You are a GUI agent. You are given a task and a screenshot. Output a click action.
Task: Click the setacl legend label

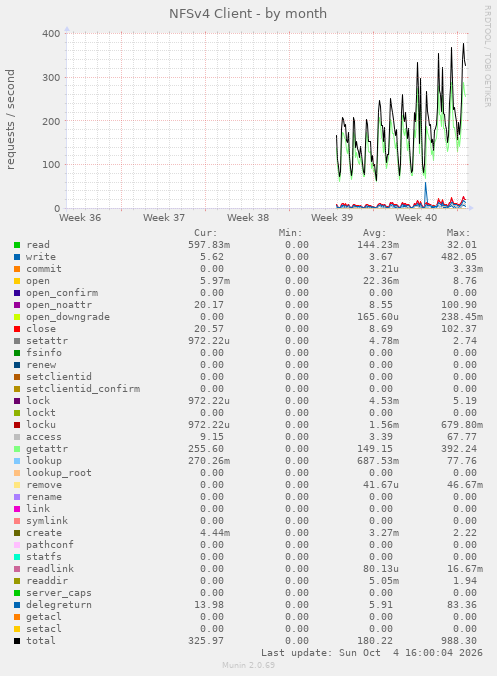tap(44, 629)
